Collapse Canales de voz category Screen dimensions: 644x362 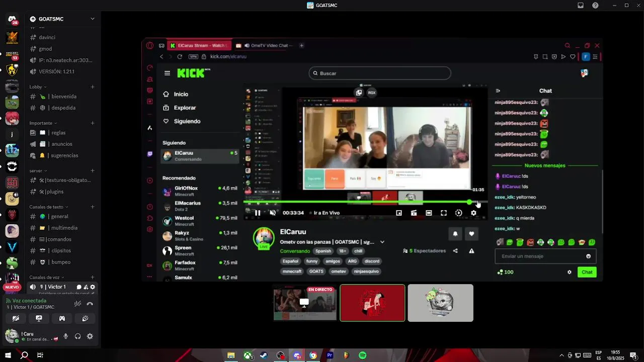pos(47,277)
